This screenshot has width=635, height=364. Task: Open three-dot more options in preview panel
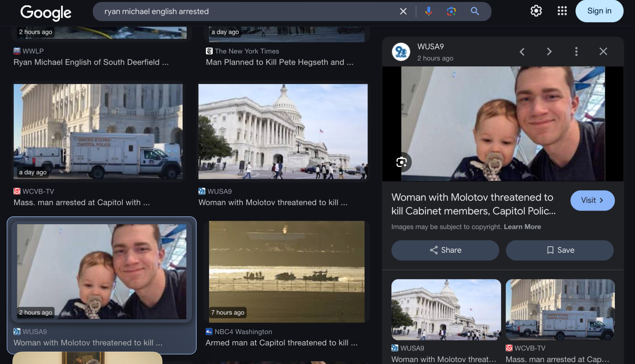[576, 51]
